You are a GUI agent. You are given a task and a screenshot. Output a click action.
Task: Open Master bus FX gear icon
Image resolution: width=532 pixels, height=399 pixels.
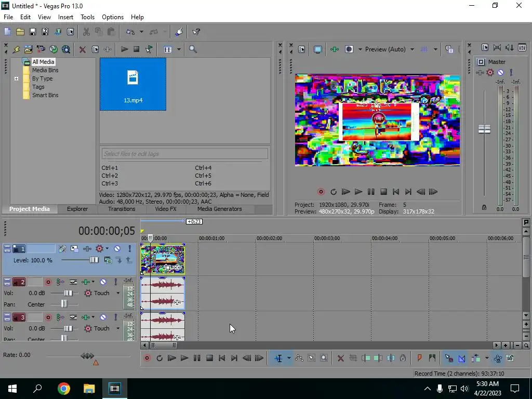(x=490, y=72)
